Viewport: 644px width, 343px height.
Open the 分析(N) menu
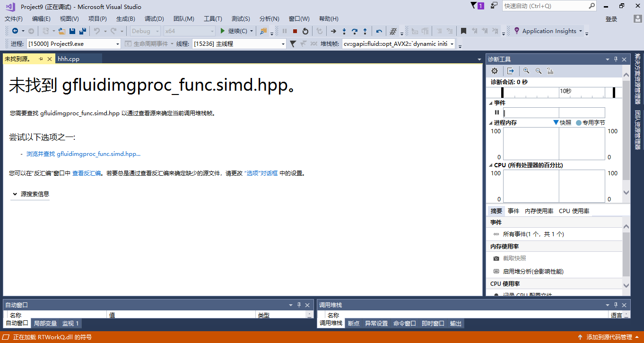(x=270, y=19)
